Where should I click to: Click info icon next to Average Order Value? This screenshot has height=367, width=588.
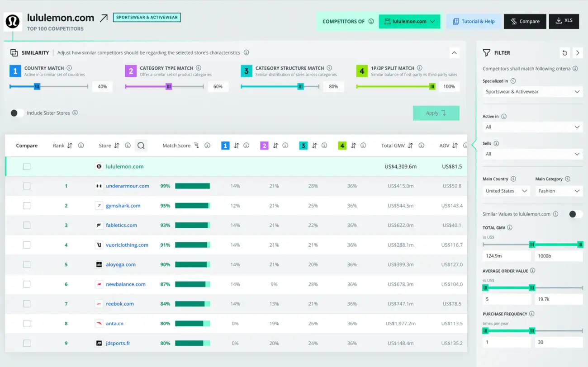532,271
